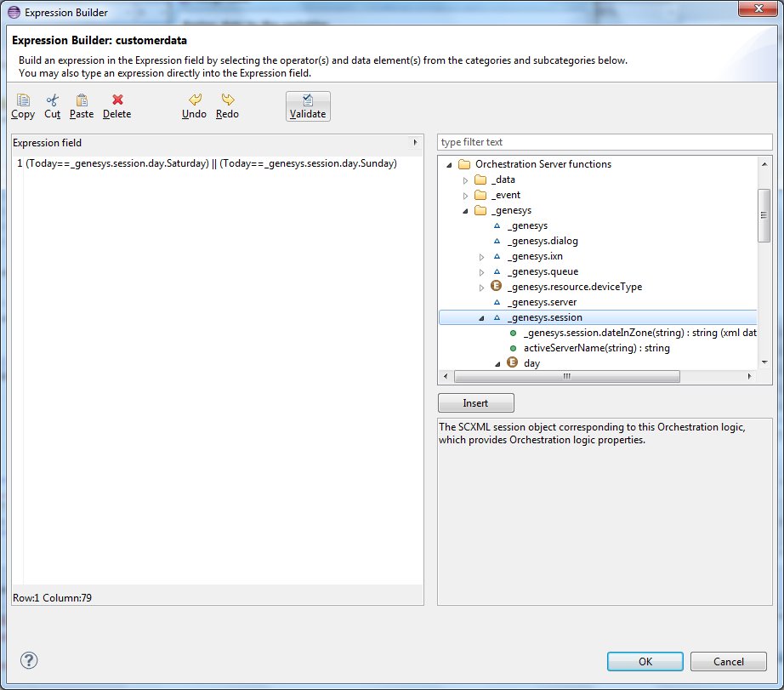Click the Expression Builder title bar icon
Viewport: 784px width, 690px height.
click(14, 12)
